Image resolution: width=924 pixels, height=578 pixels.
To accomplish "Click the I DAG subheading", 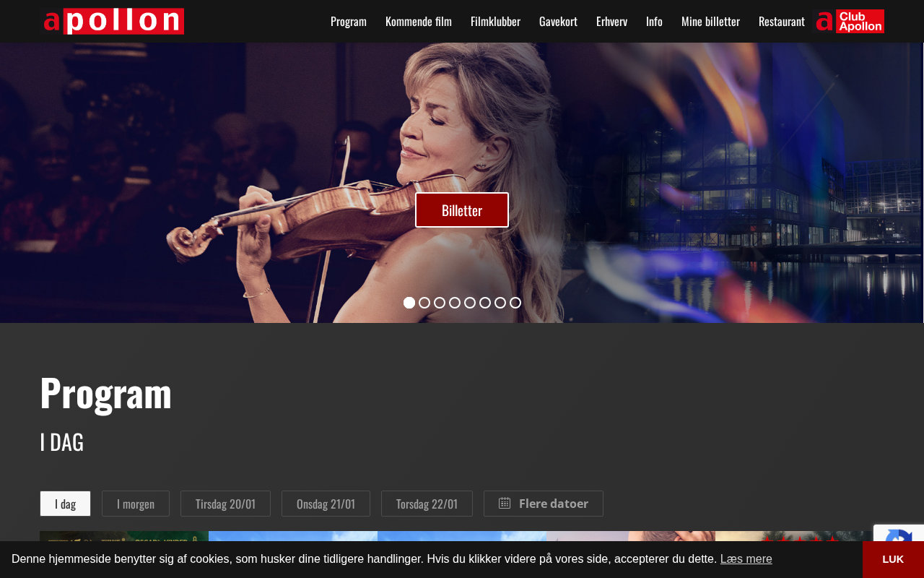I will [x=62, y=442].
